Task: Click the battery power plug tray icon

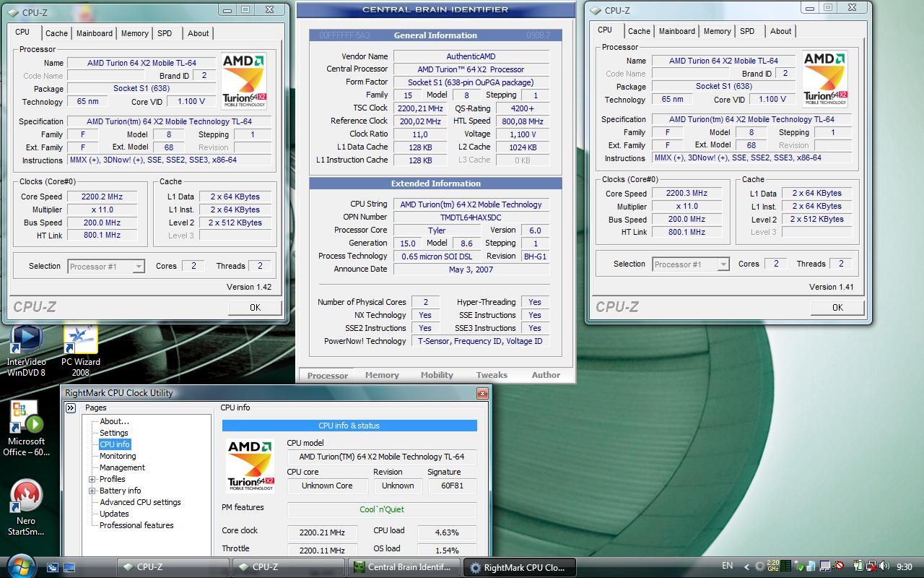Action: 858,566
